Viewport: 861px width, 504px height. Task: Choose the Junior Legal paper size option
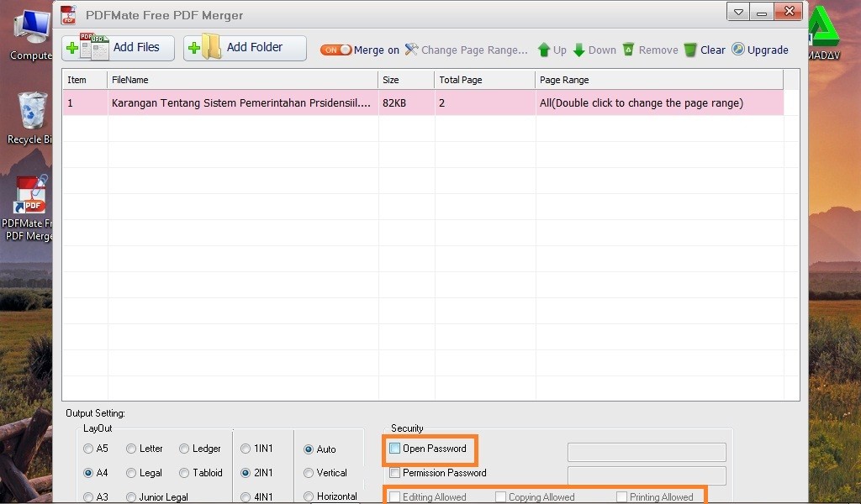pyautogui.click(x=131, y=497)
